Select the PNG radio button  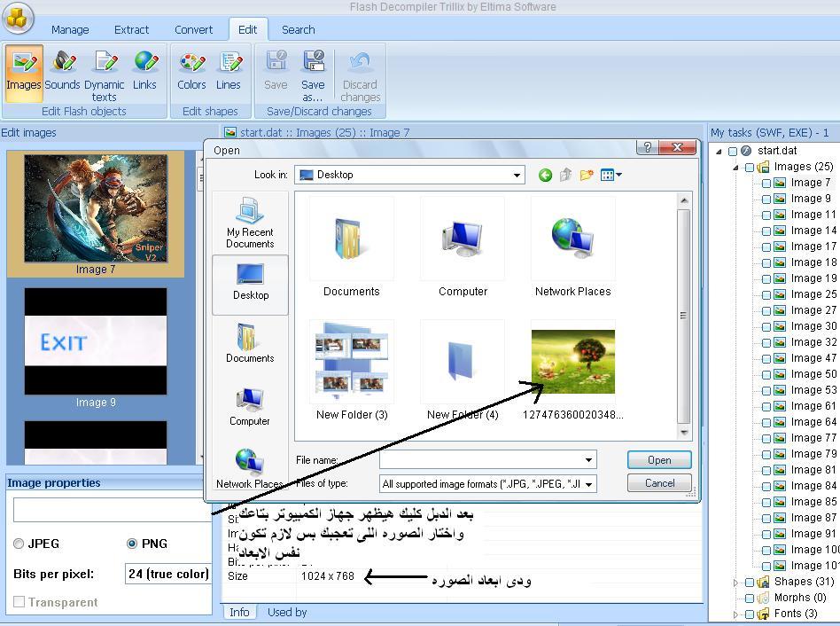pyautogui.click(x=132, y=544)
